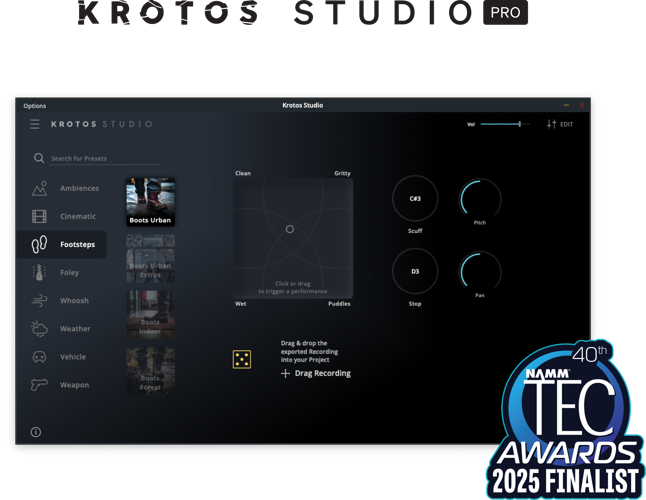Image resolution: width=646 pixels, height=500 pixels.
Task: Click the Pitch knob
Action: tap(480, 199)
